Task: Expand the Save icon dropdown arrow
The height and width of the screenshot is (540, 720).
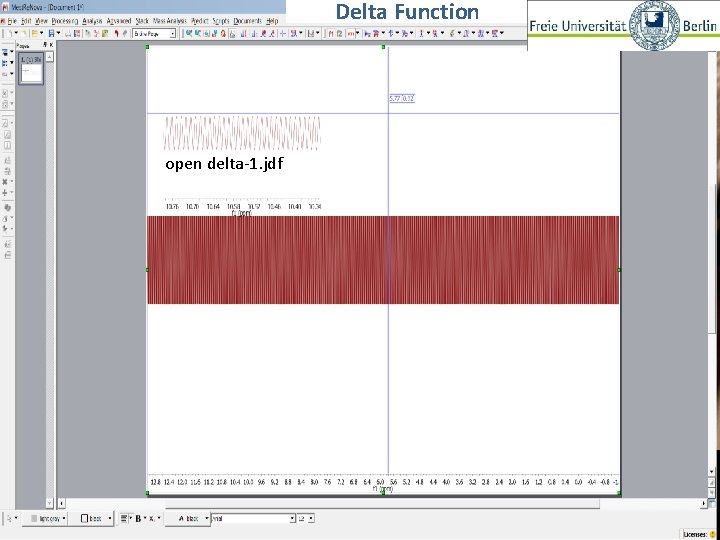Action: (58, 33)
